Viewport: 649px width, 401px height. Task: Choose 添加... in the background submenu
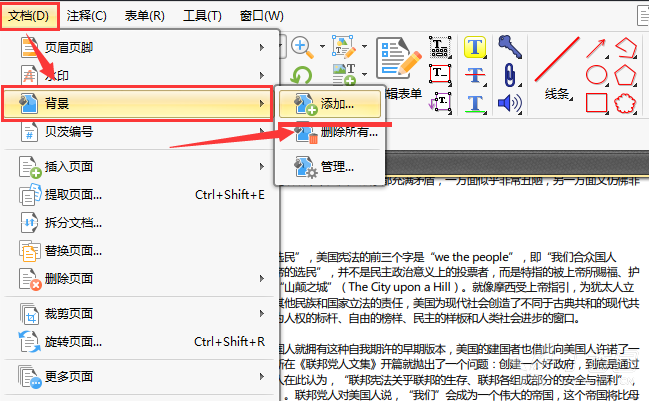(330, 104)
